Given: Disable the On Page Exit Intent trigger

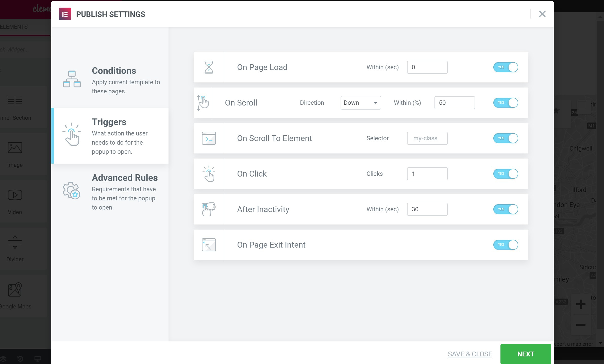Looking at the screenshot, I should (x=506, y=245).
